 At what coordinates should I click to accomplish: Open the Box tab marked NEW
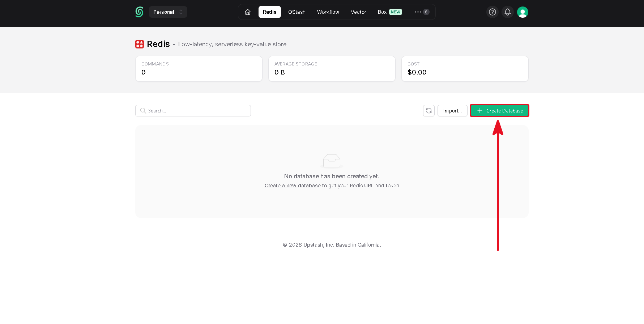[390, 12]
